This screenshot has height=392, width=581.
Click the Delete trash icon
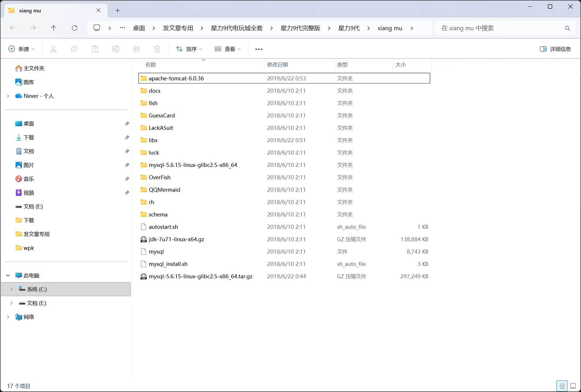coord(157,49)
